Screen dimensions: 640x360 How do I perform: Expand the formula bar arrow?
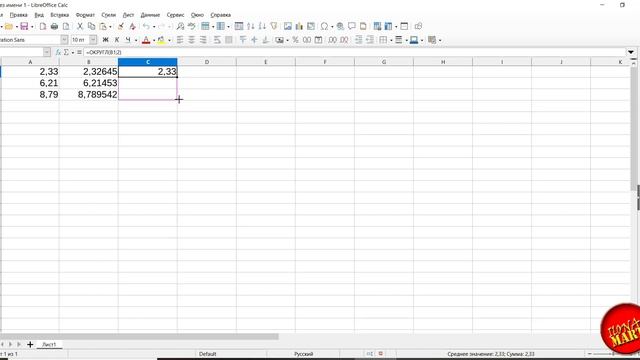click(631, 52)
